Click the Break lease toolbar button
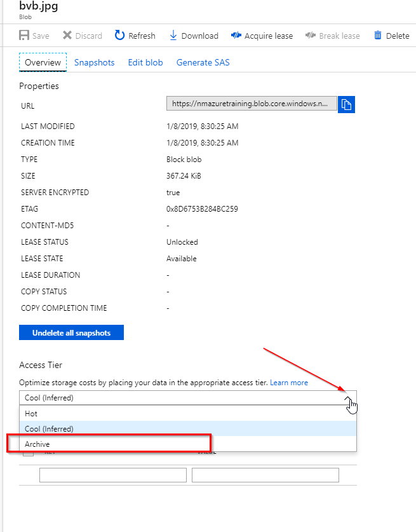Viewport: 416px width, 532px height. click(332, 36)
